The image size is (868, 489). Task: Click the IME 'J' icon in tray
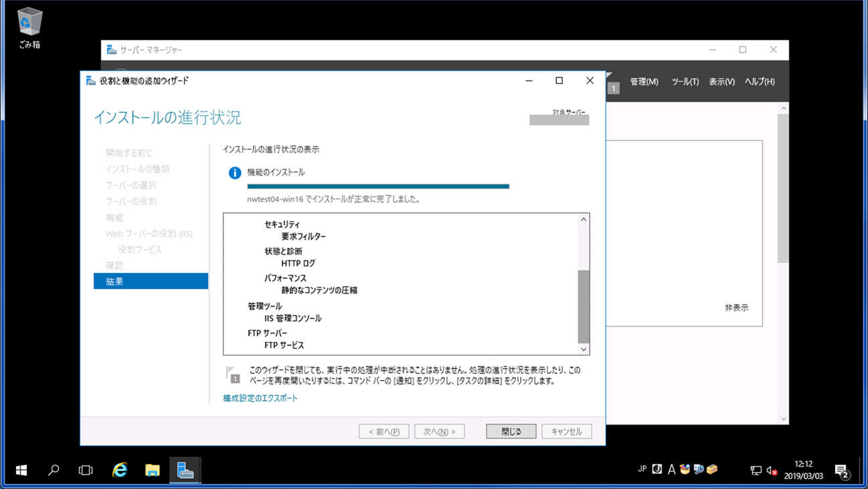point(657,470)
